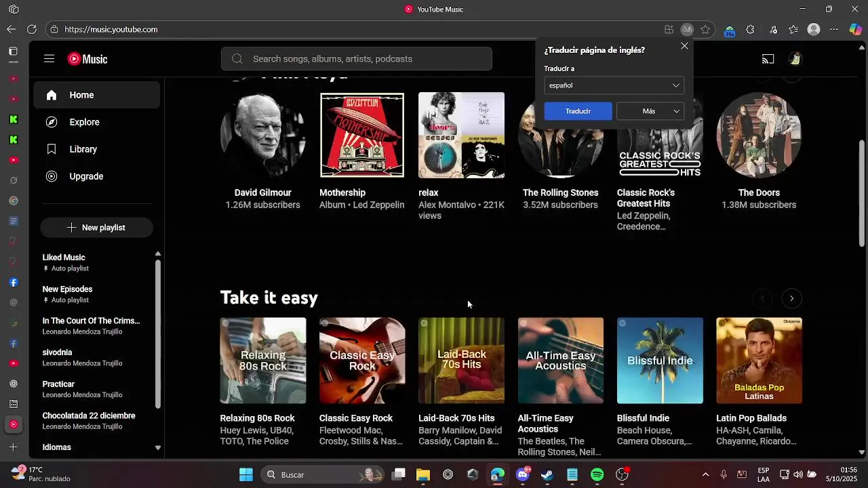Click the Traducir button

click(x=578, y=111)
